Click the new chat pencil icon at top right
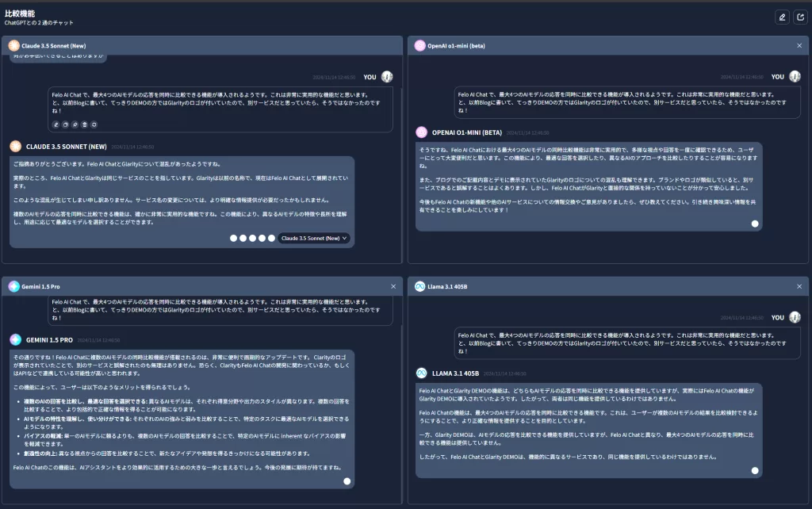 coord(782,17)
